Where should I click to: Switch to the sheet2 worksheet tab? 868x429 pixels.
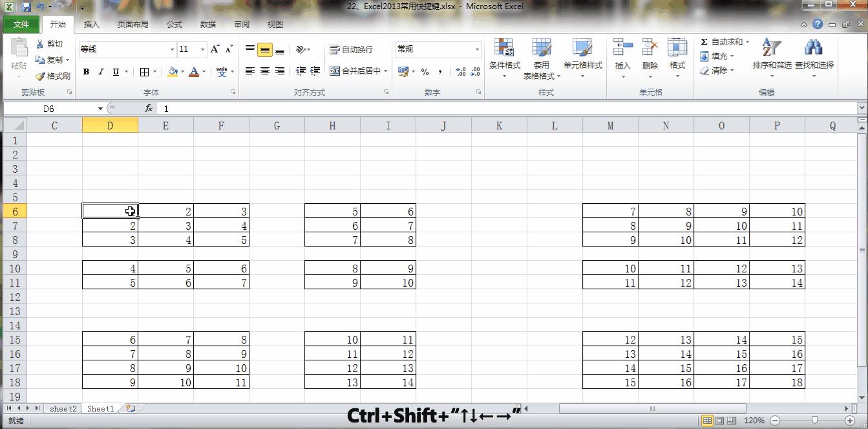pyautogui.click(x=63, y=408)
